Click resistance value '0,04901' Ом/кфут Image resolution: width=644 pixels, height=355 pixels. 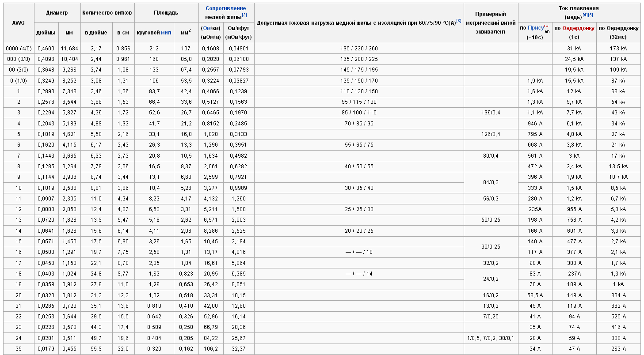[239, 49]
